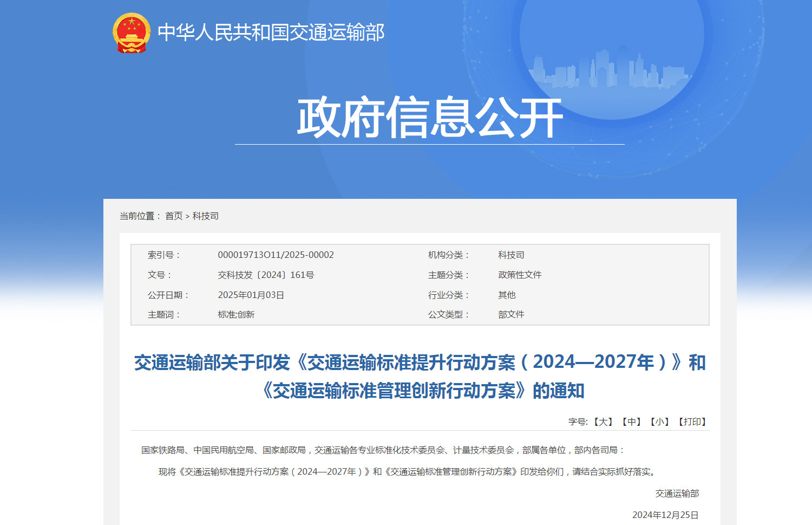Viewport: 812px width, 525px height.
Task: Go to 首页 in the breadcrumb
Action: [x=174, y=216]
